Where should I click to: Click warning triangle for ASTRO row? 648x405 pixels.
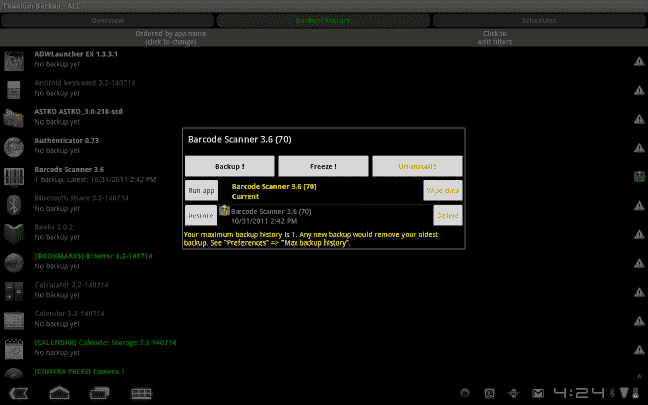coord(639,119)
